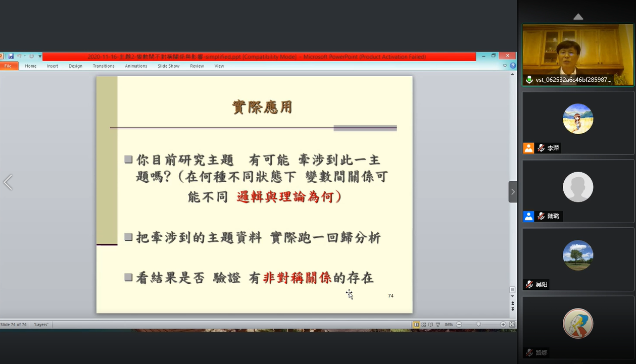Select Normal view in status bar
This screenshot has width=636, height=364.
(x=417, y=325)
